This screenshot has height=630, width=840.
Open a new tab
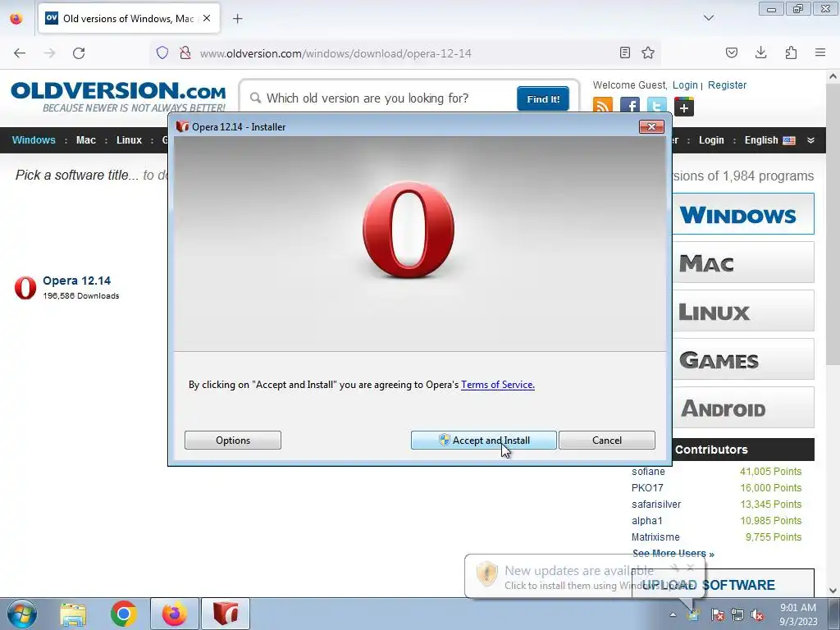237,19
